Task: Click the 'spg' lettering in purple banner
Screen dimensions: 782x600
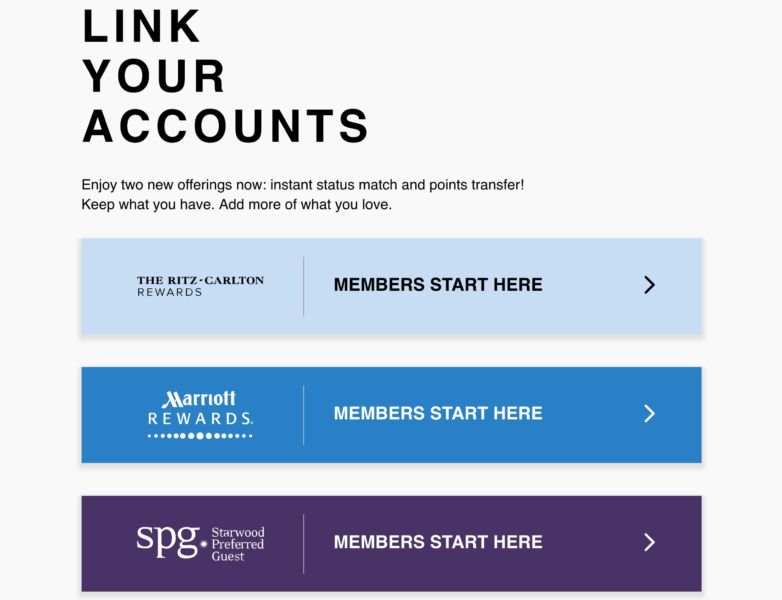Action: click(168, 541)
